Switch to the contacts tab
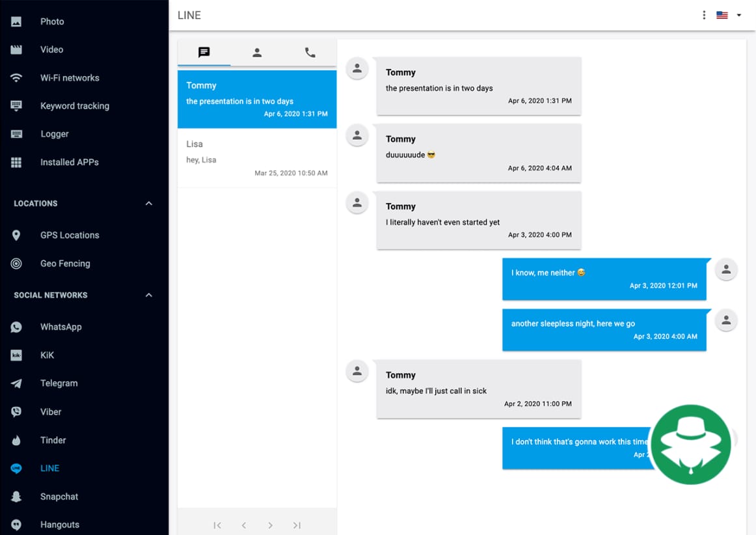 [x=257, y=53]
